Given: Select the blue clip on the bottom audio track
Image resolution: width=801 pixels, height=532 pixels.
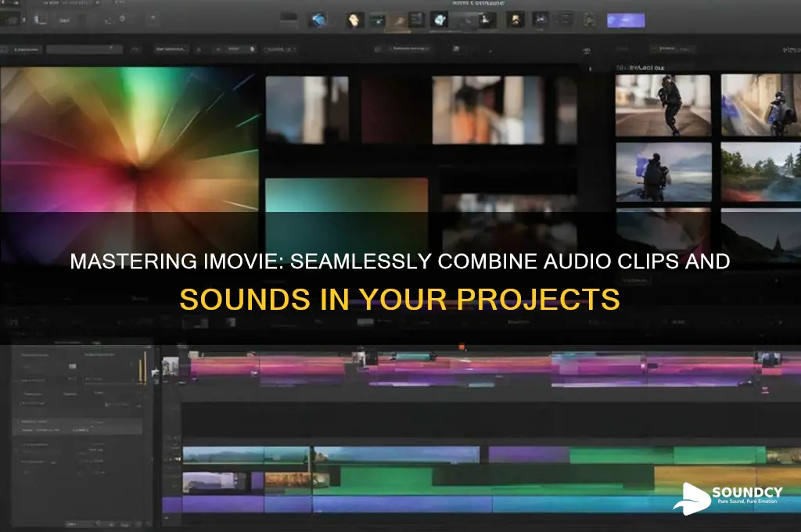Looking at the screenshot, I should [x=403, y=505].
